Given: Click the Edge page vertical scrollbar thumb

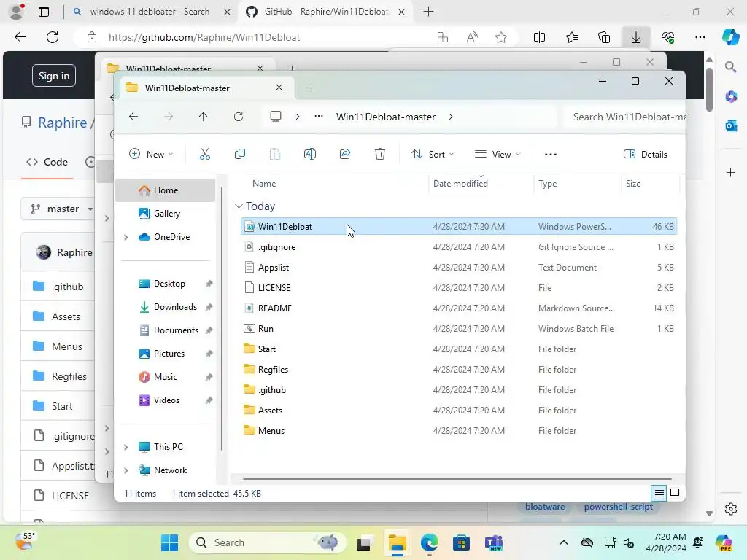Looking at the screenshot, I should click(x=709, y=90).
